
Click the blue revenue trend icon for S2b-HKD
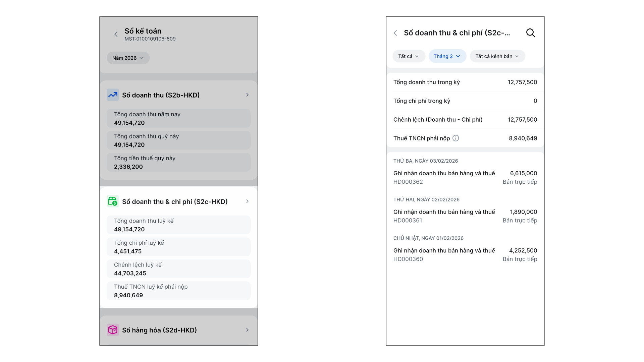113,95
